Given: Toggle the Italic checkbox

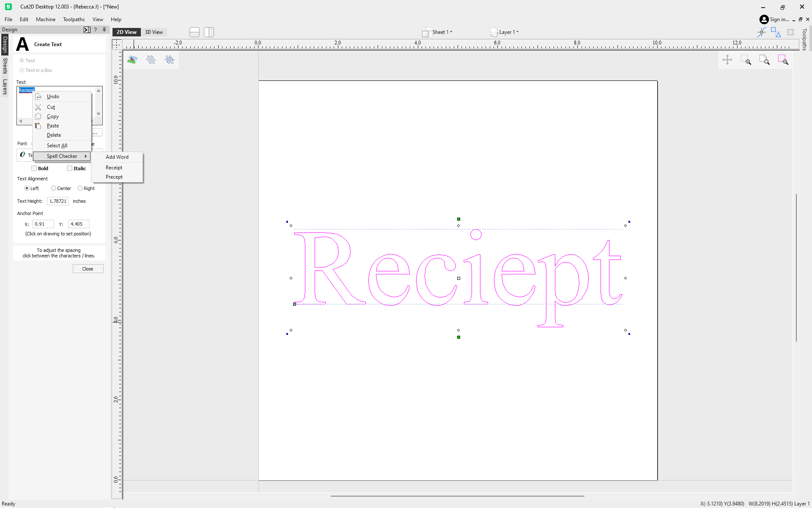Looking at the screenshot, I should coord(69,168).
